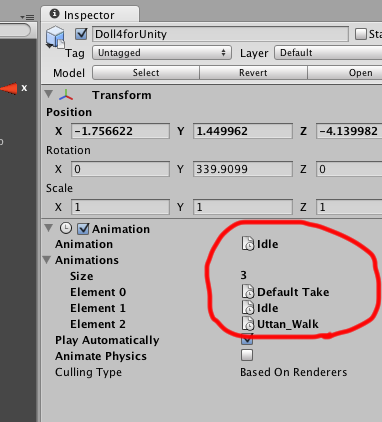
Task: Click the Scale X field
Action: click(x=120, y=207)
